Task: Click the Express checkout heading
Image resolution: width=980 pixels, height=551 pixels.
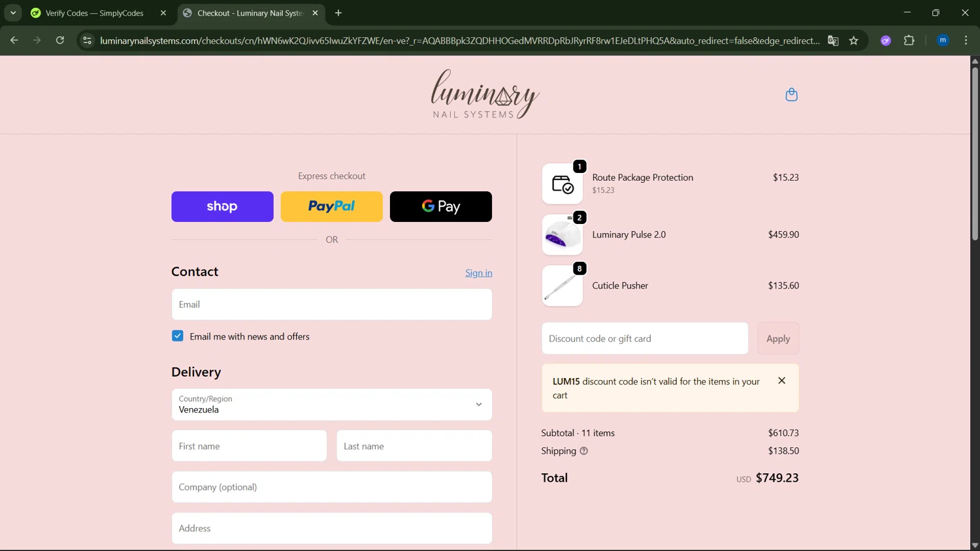Action: tap(332, 176)
